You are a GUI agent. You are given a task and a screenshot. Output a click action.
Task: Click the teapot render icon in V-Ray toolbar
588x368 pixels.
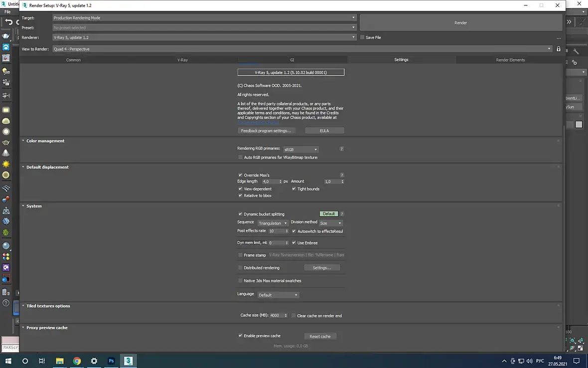6,36
